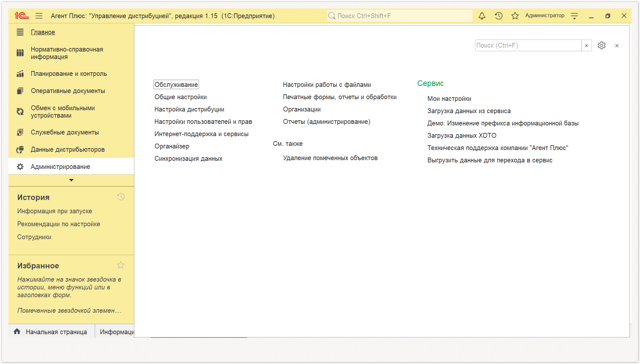Click the Нормативно-справочная информация icon
640x364 pixels.
(x=20, y=53)
